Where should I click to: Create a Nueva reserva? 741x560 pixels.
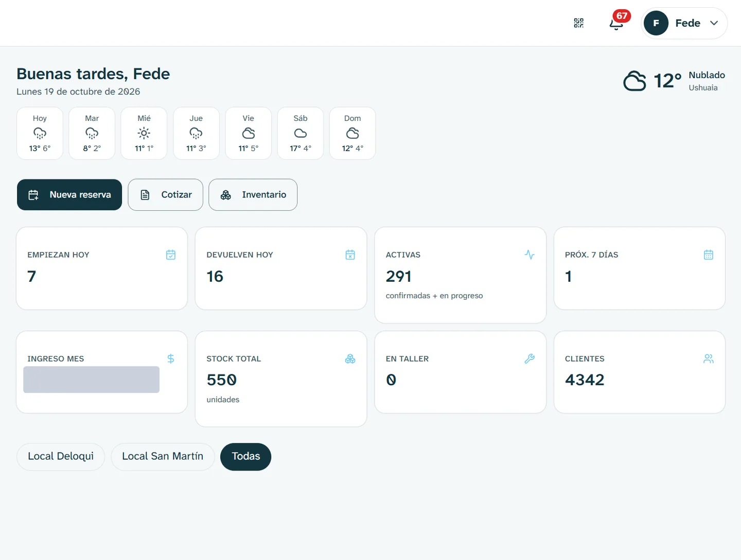(x=69, y=195)
